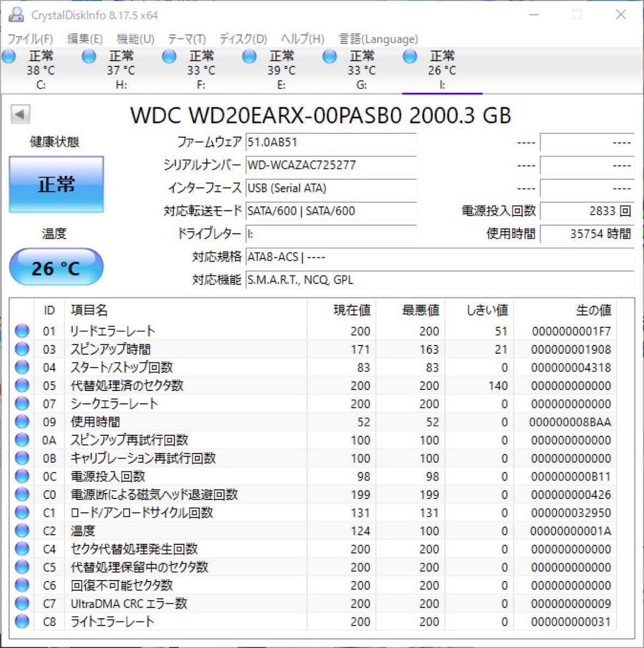Image resolution: width=644 pixels, height=648 pixels.
Task: Click the previous disk arrow button
Action: (20, 114)
